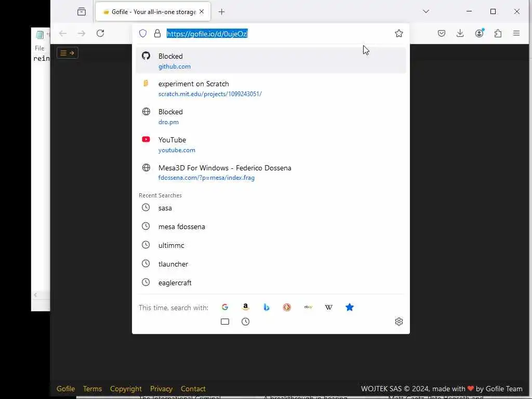The image size is (532, 399).
Task: Select the YouTube youtube.com suggestion
Action: pyautogui.click(x=271, y=144)
